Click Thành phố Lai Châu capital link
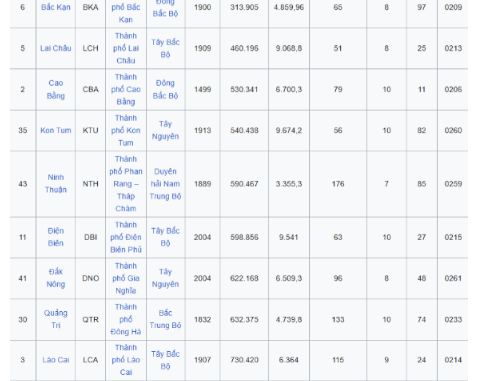This screenshot has width=481, height=381. tap(126, 48)
